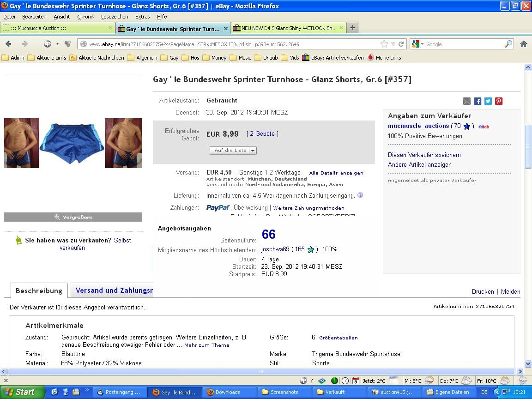Open the 'Auf die Liste' dropdown arrow
The height and width of the screenshot is (399, 532).
coord(253,151)
